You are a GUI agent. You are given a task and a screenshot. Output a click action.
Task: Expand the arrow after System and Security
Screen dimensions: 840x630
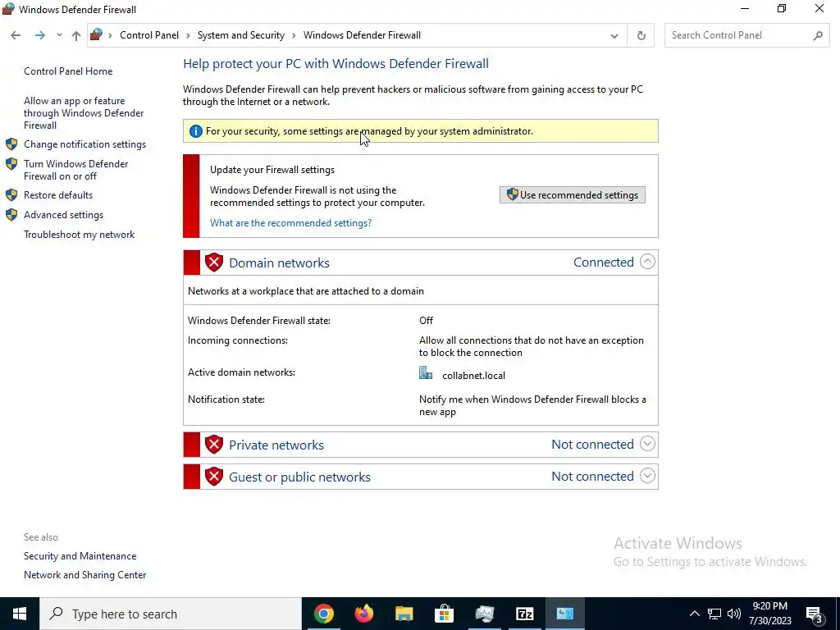pyautogui.click(x=294, y=35)
